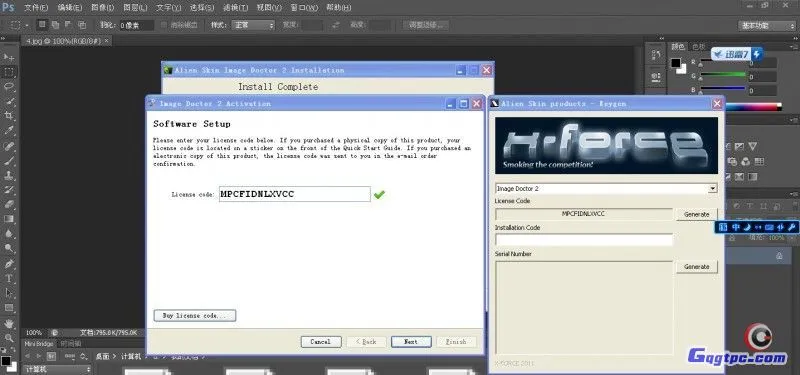Open the History panel icon
Screen dimensions: 800x375
(x=656, y=56)
